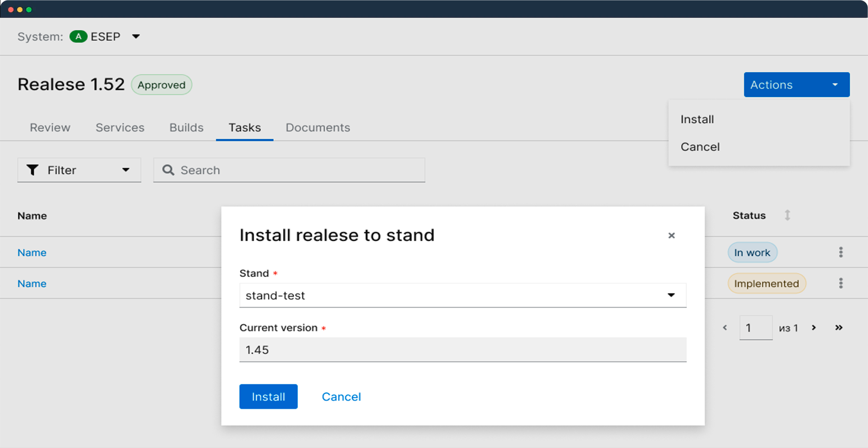Click the previous page arrow
868x448 pixels.
(x=725, y=328)
